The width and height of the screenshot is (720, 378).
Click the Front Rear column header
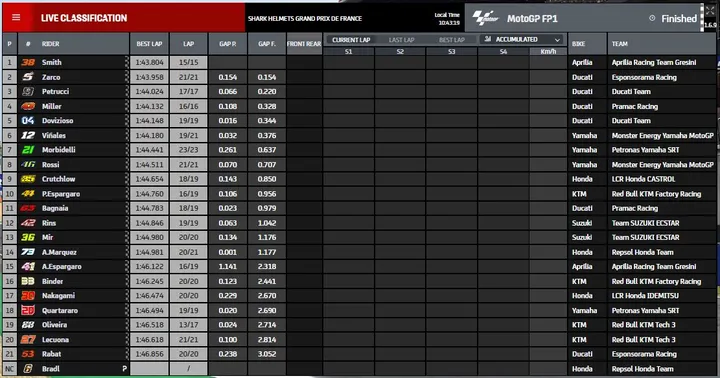pyautogui.click(x=304, y=44)
